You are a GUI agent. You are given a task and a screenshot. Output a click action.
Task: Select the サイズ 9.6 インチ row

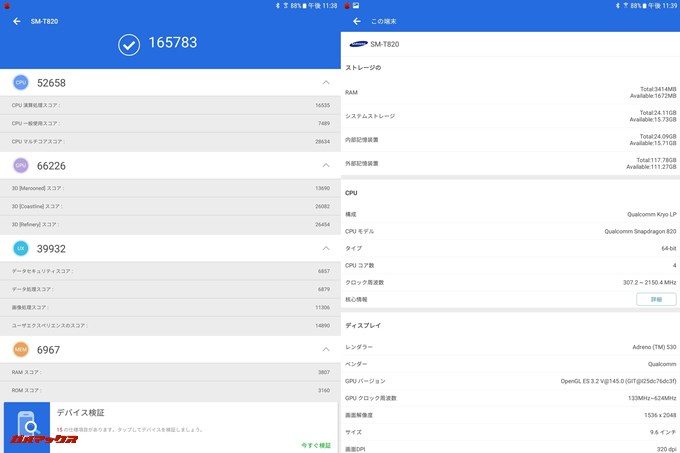pyautogui.click(x=510, y=432)
